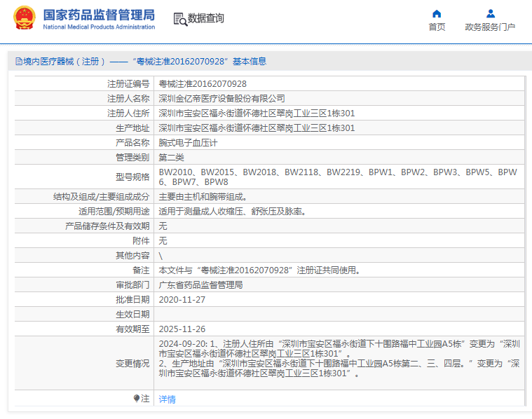The image size is (532, 419).
Task: Click the 生效日期 label
Action: coord(132,315)
